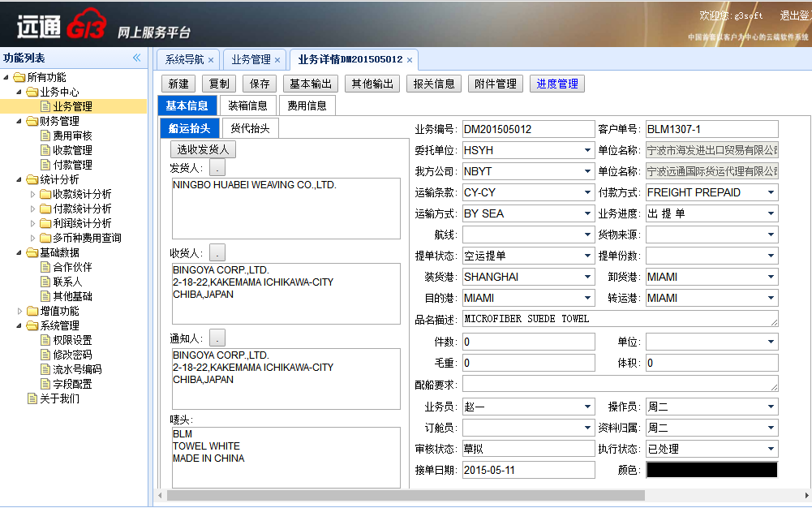
Task: Click the 件数 input field
Action: 529,342
